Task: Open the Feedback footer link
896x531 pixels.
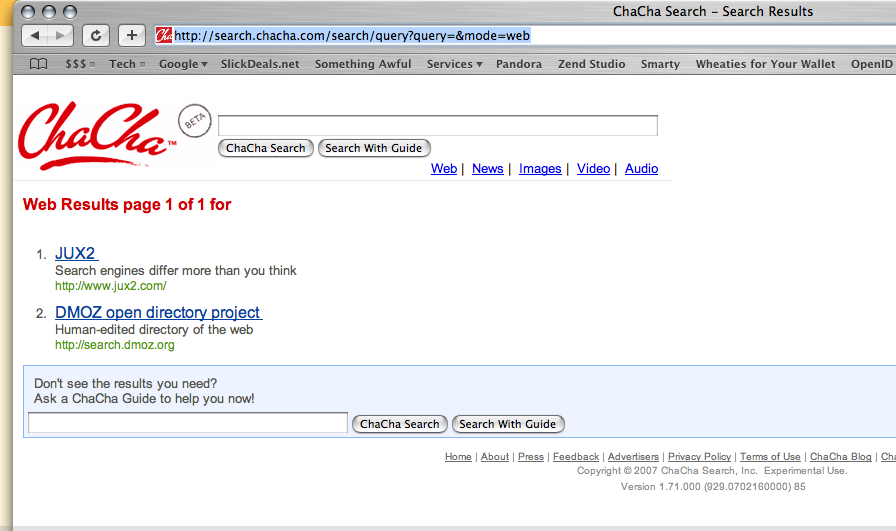Action: [576, 457]
